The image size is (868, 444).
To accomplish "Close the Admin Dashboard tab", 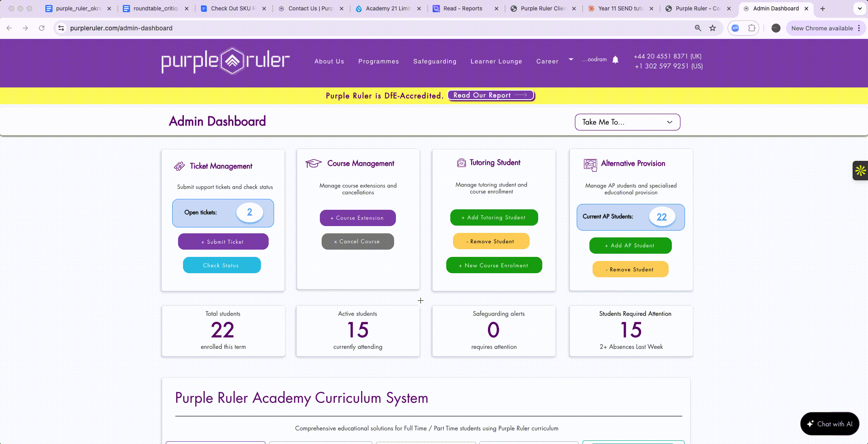I will [x=806, y=9].
